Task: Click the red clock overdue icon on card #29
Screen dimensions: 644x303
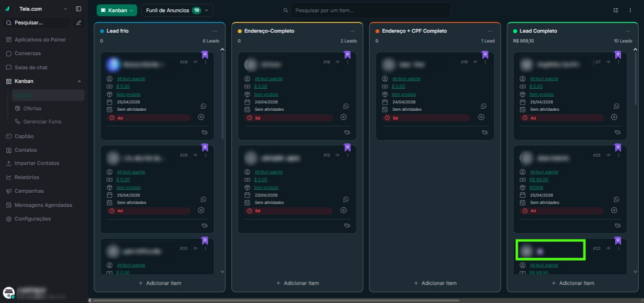Action: (x=112, y=118)
